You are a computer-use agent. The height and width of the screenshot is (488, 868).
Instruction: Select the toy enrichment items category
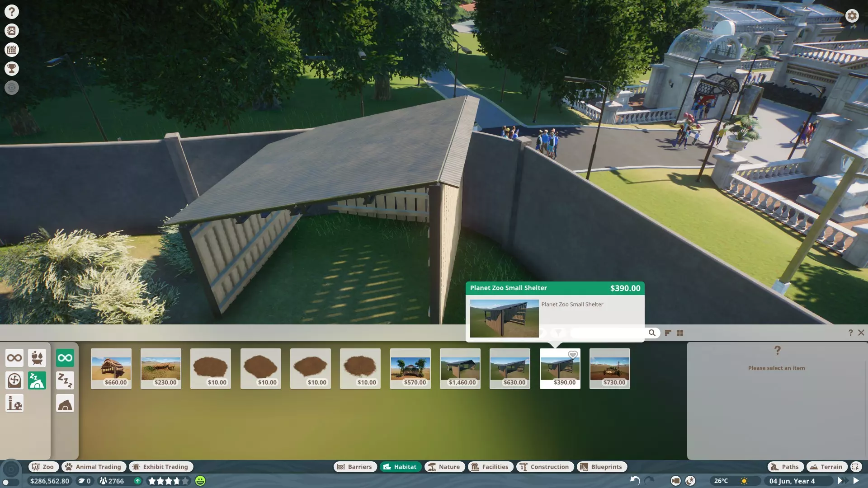[14, 403]
